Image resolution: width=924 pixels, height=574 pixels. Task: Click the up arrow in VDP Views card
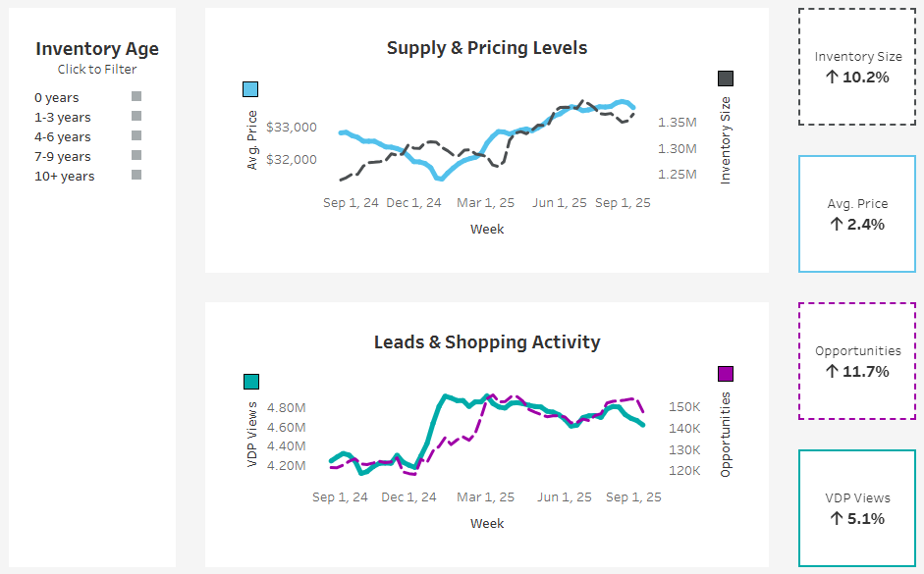[x=837, y=519]
